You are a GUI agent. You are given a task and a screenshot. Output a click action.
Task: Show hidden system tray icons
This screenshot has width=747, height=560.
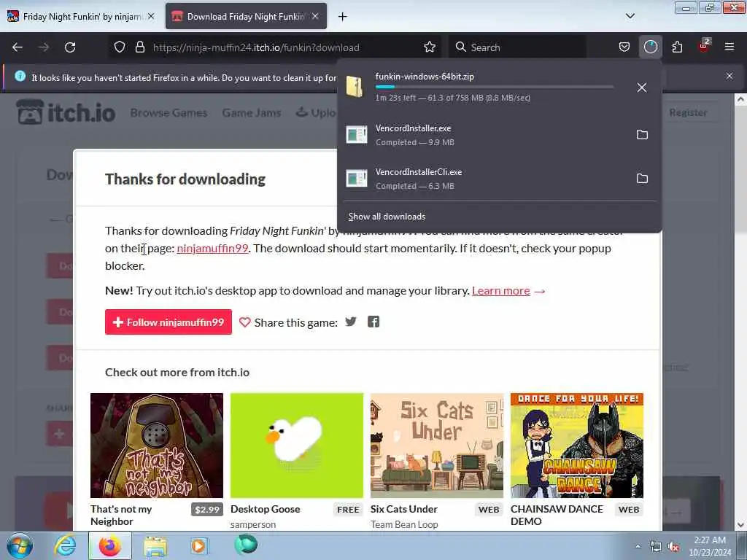coord(638,547)
